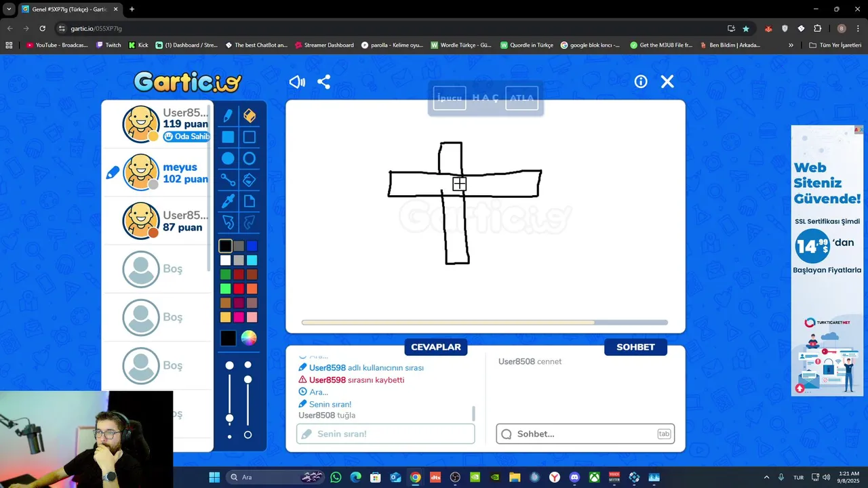Choose the filled rectangle shape tool
Image resolution: width=868 pixels, height=488 pixels.
point(228,137)
